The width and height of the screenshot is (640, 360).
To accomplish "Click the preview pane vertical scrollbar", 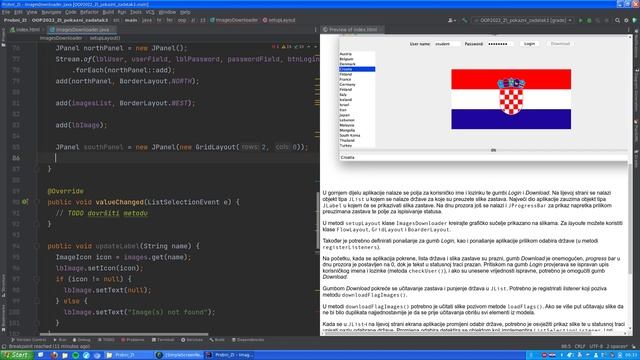I will 631,220.
